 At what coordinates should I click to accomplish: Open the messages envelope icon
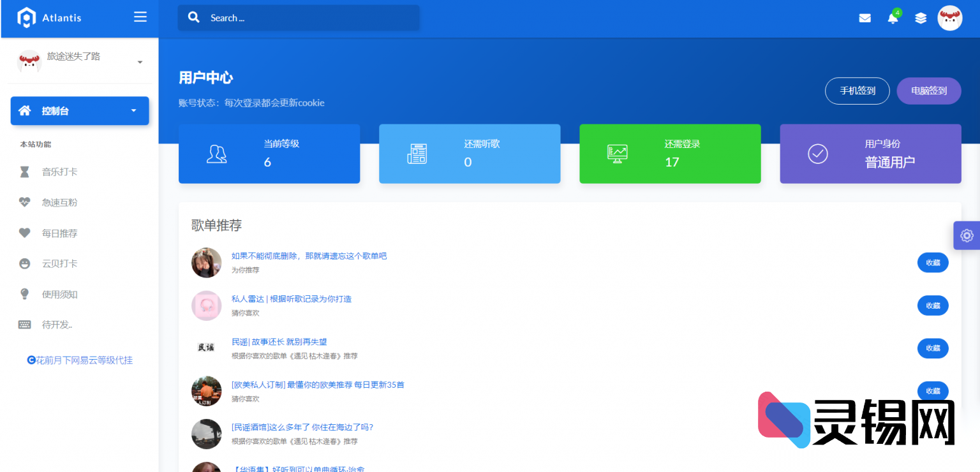(x=865, y=18)
